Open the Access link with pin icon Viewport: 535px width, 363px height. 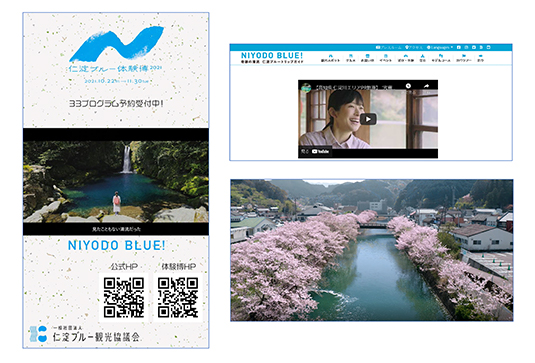pos(414,47)
